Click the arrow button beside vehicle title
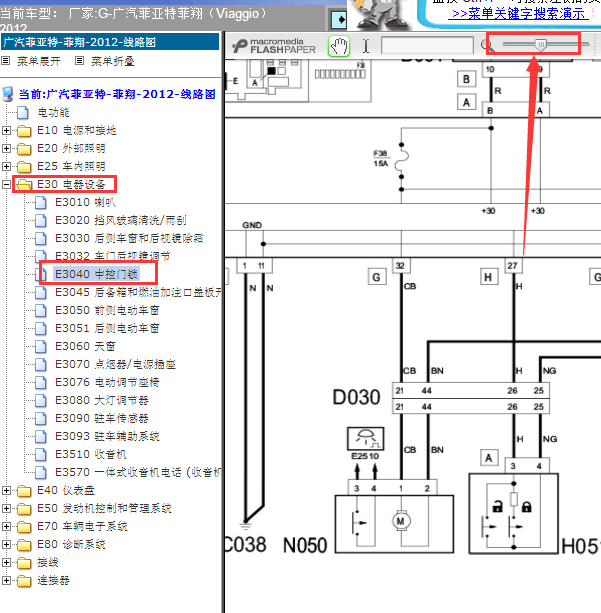This screenshot has width=601, height=613. pyautogui.click(x=339, y=20)
